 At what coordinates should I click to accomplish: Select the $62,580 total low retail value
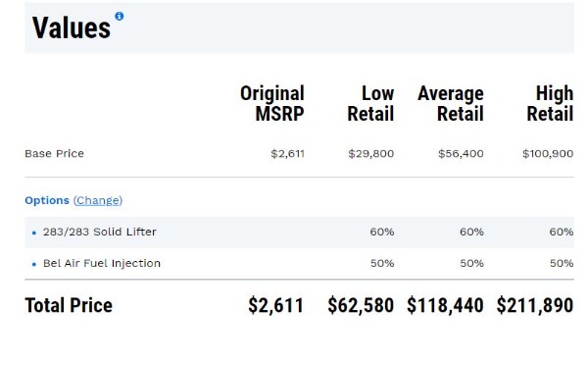pos(361,305)
